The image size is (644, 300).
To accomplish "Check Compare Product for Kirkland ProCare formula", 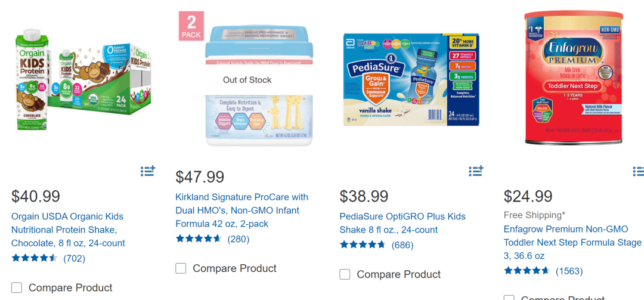I will tap(181, 268).
